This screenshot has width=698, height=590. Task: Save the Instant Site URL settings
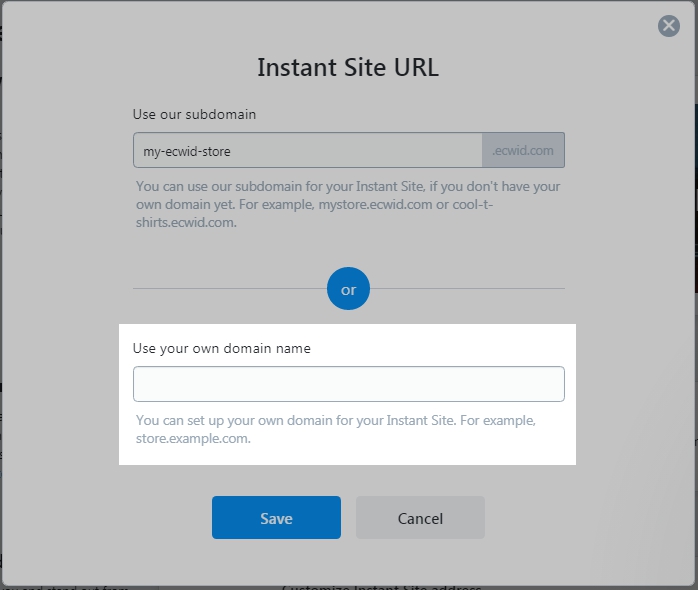(x=276, y=517)
